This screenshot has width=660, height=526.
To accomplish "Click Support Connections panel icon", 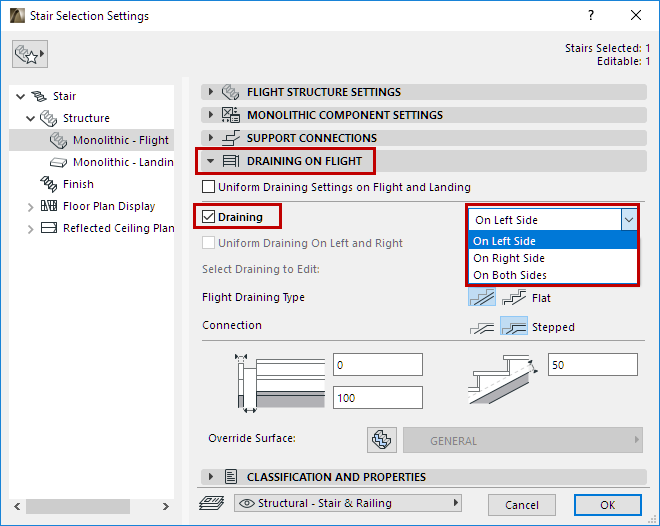I will pyautogui.click(x=231, y=138).
